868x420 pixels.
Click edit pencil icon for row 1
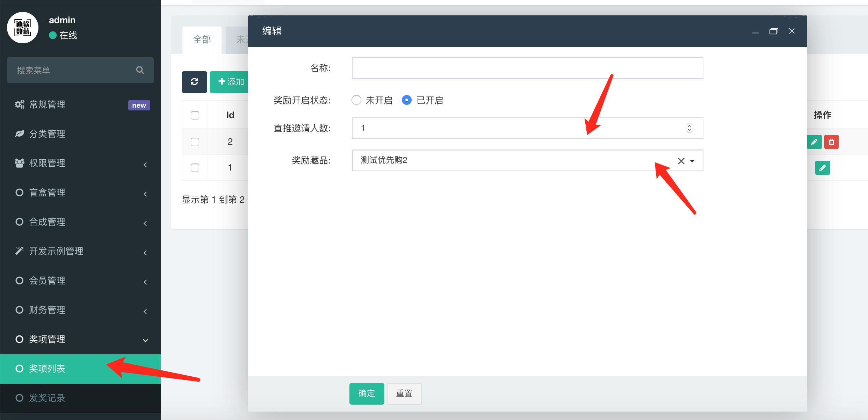822,168
